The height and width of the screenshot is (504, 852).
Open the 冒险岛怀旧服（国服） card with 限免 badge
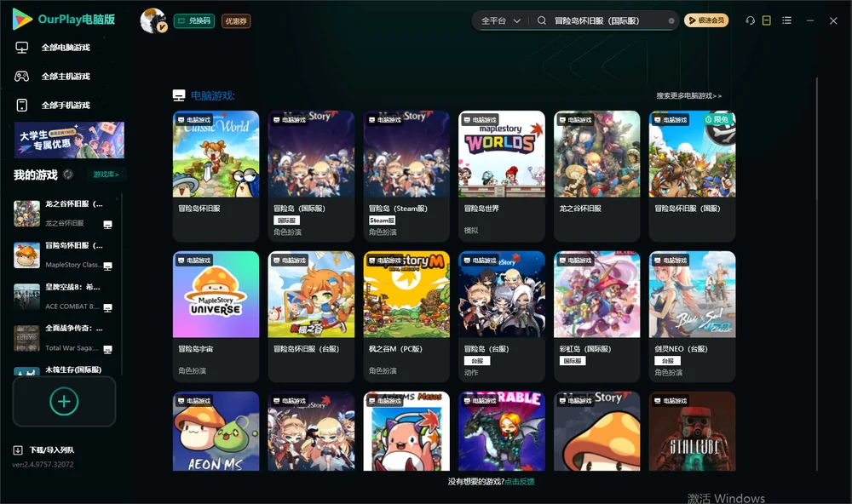(x=692, y=176)
